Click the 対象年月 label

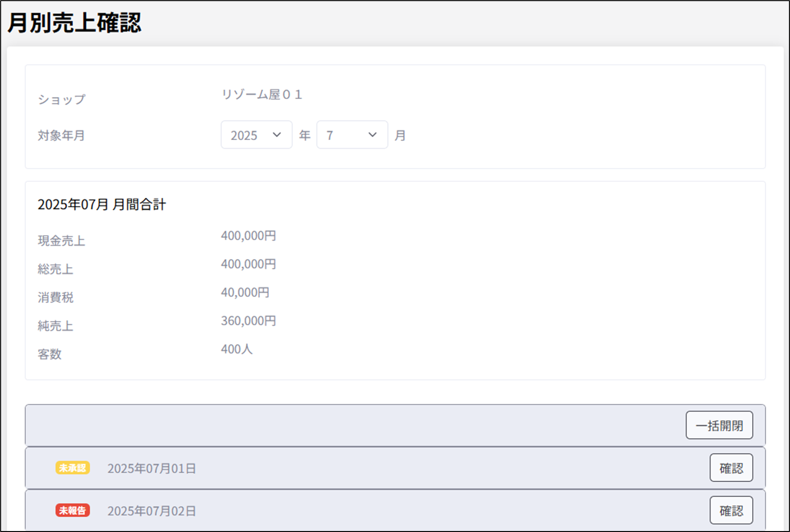(x=61, y=136)
